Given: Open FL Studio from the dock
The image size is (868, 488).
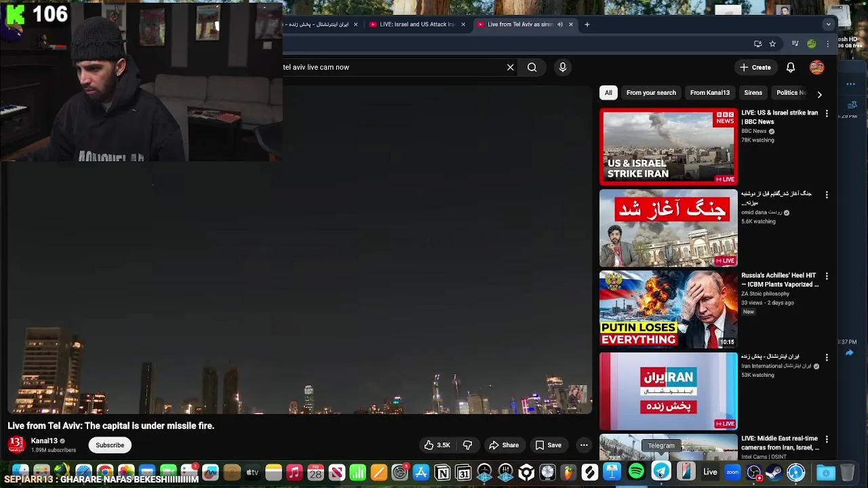Looking at the screenshot, I should [x=568, y=472].
